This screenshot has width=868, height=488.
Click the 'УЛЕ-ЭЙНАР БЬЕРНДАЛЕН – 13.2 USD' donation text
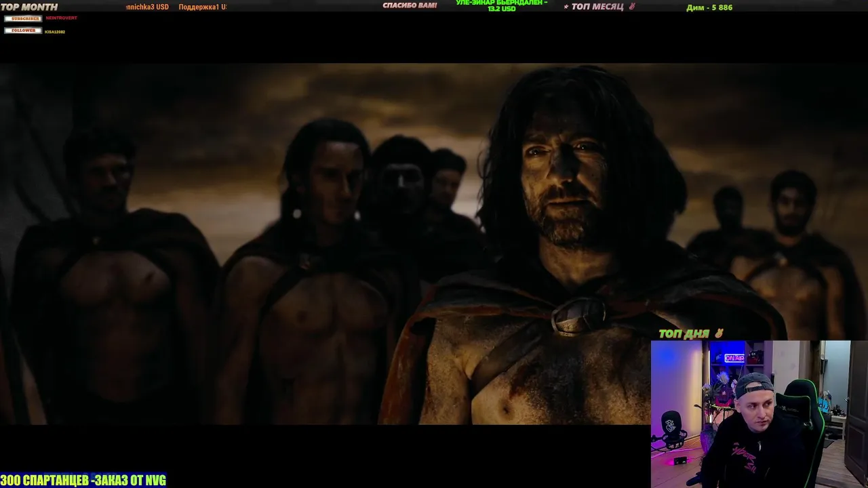501,6
